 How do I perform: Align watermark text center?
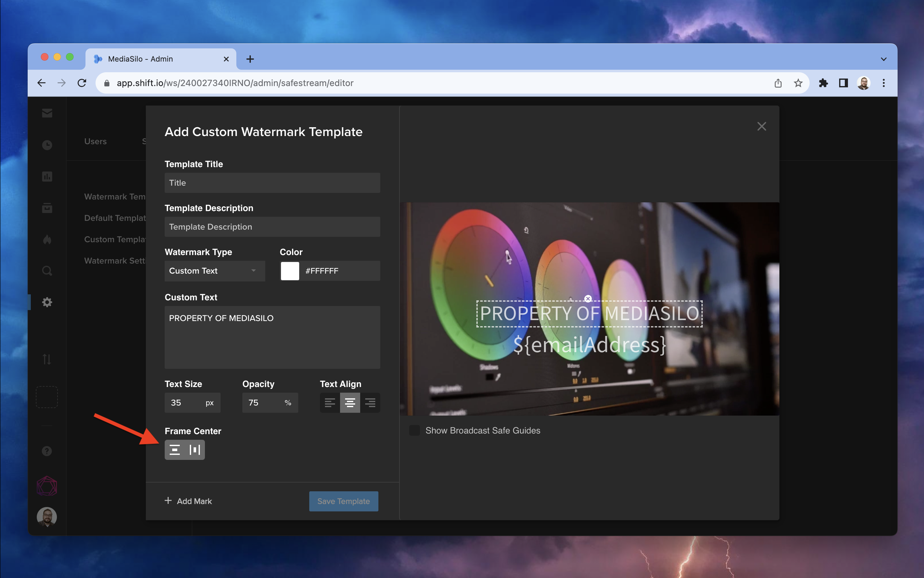[350, 402]
